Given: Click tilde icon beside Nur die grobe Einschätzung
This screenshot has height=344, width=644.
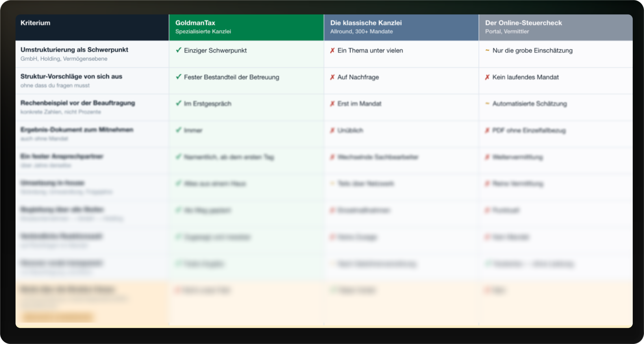Looking at the screenshot, I should click(x=487, y=50).
